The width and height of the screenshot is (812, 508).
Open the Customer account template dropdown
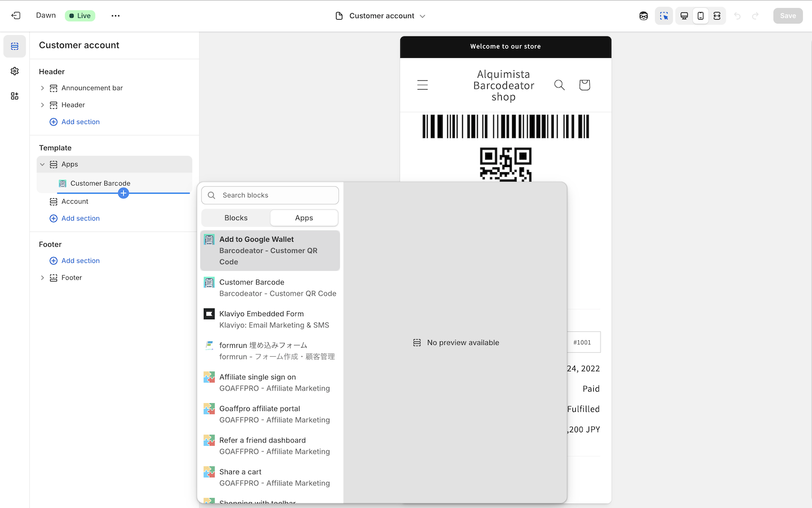point(381,16)
